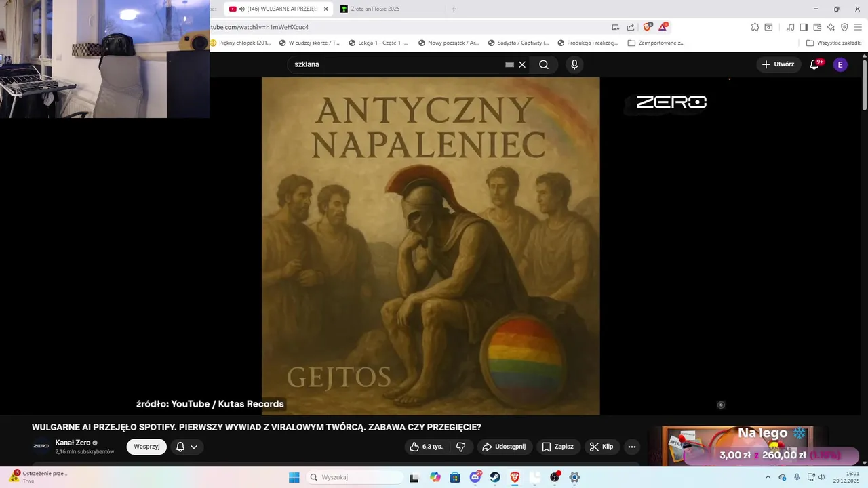
Task: Click the Wesprzyj support button
Action: [x=146, y=447]
